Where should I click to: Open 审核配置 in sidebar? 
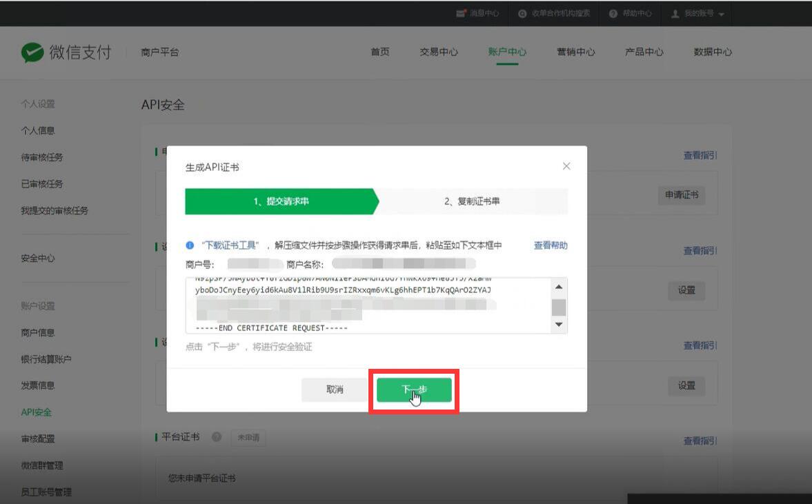pyautogui.click(x=38, y=439)
